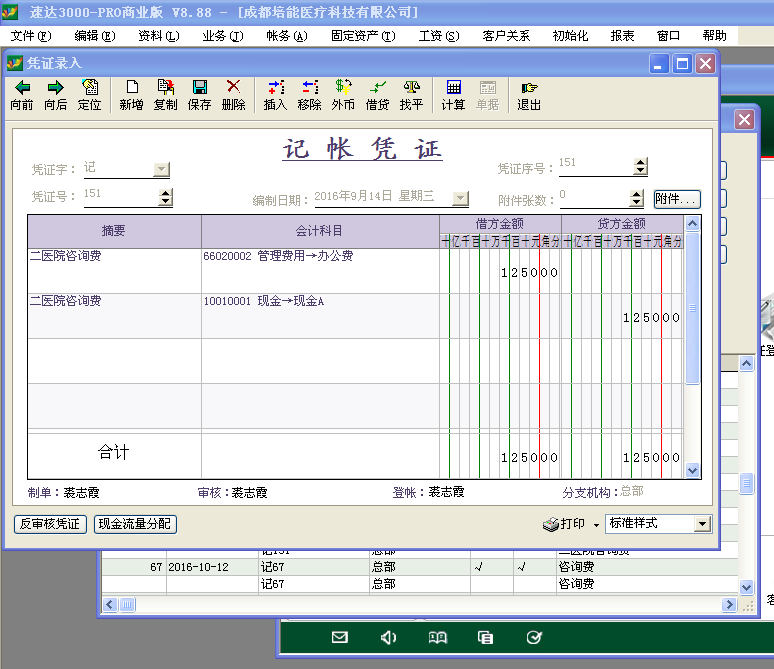Click the 摘要 column header
774x669 pixels.
(114, 231)
